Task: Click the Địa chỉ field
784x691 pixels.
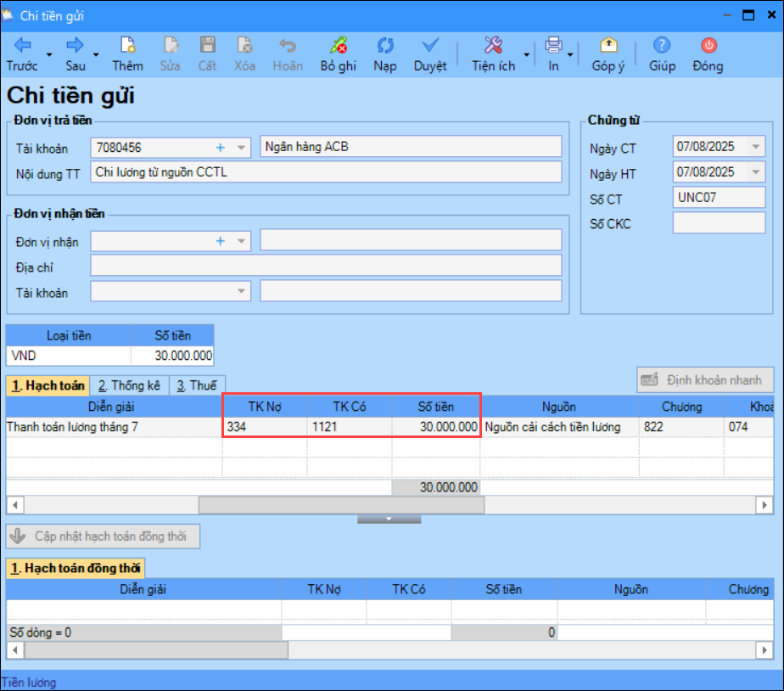Action: coord(326,266)
